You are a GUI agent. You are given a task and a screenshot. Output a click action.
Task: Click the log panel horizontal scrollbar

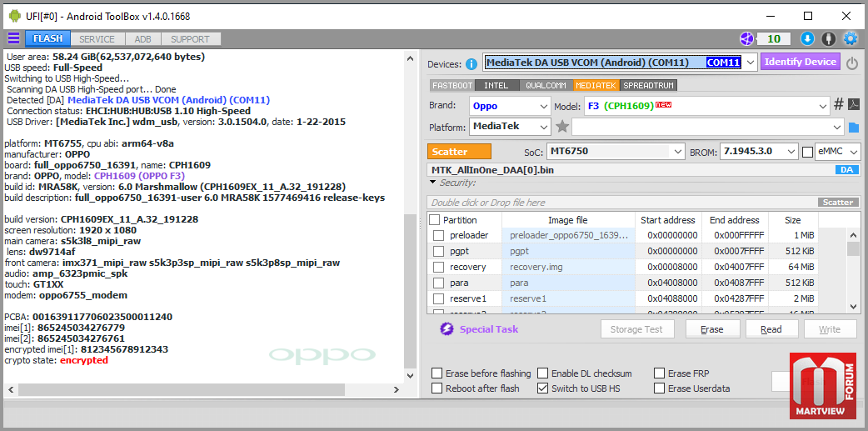click(x=182, y=389)
